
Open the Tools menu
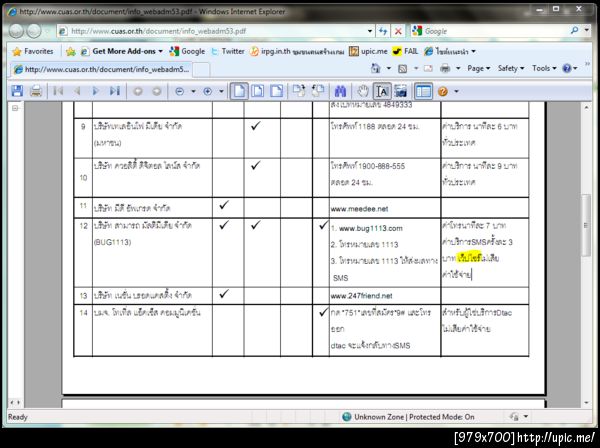point(544,68)
